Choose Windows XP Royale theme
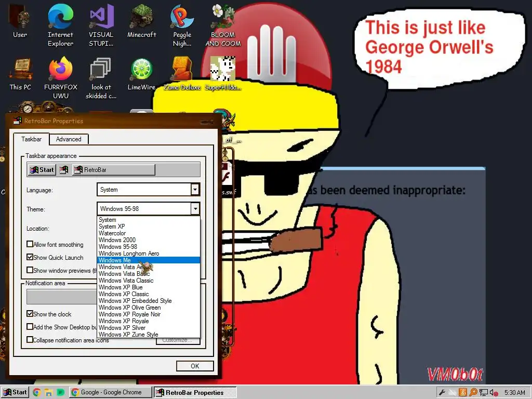 [149, 321]
